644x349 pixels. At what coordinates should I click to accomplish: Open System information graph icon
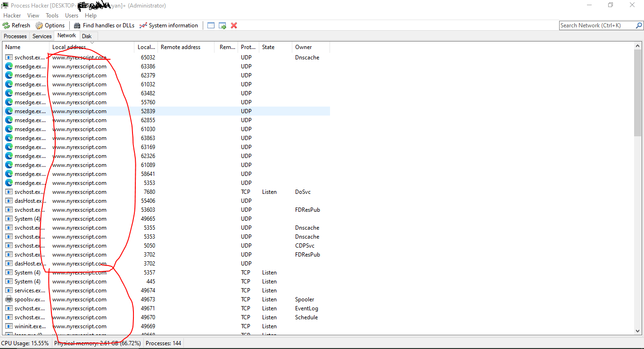143,25
